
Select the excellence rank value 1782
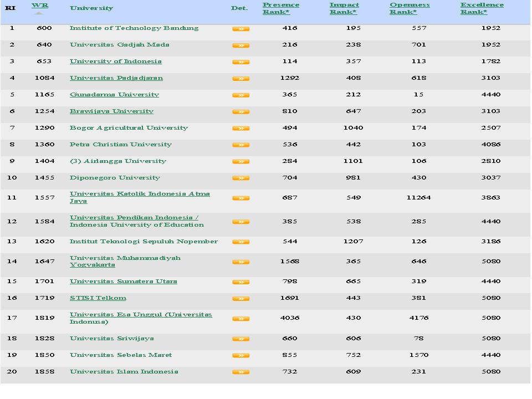point(490,62)
